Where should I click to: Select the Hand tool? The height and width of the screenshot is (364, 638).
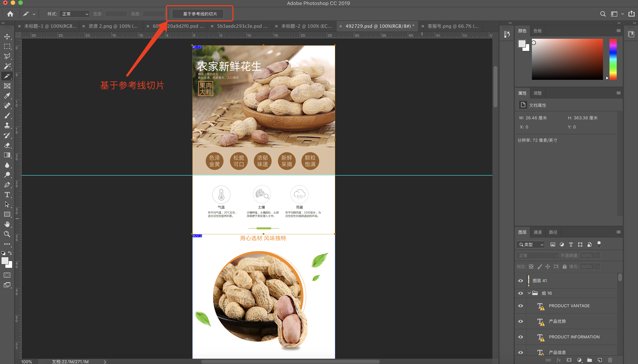click(x=7, y=224)
